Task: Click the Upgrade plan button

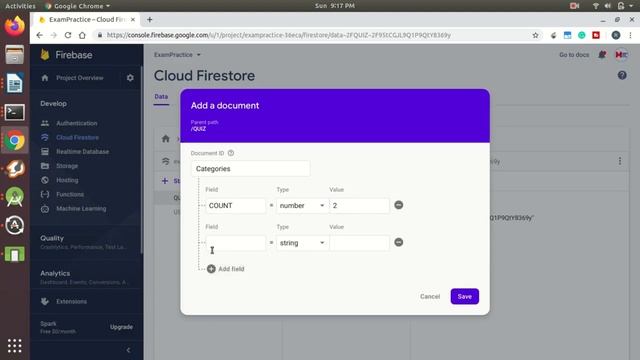Action: [121, 327]
